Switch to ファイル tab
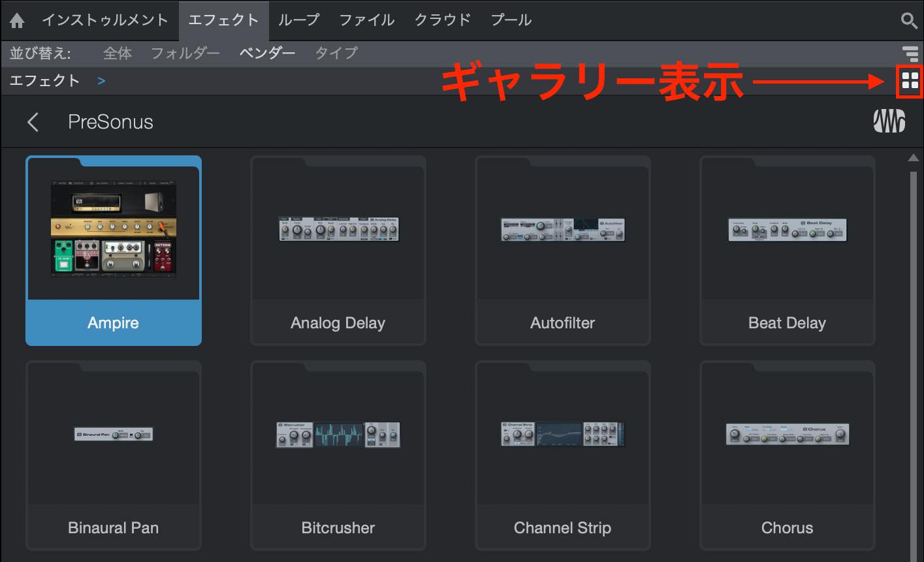 (x=367, y=20)
